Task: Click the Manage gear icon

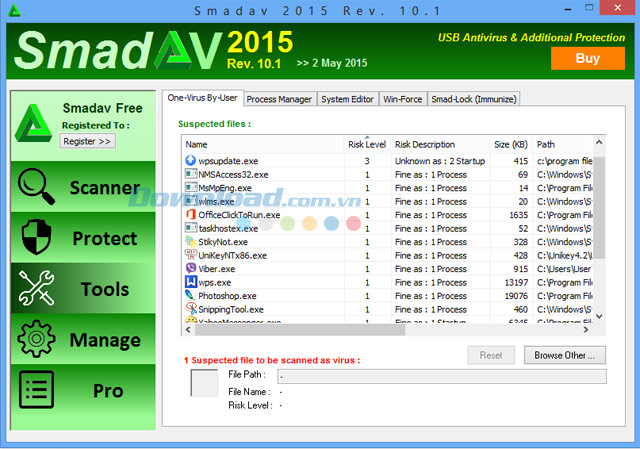Action: [x=36, y=339]
